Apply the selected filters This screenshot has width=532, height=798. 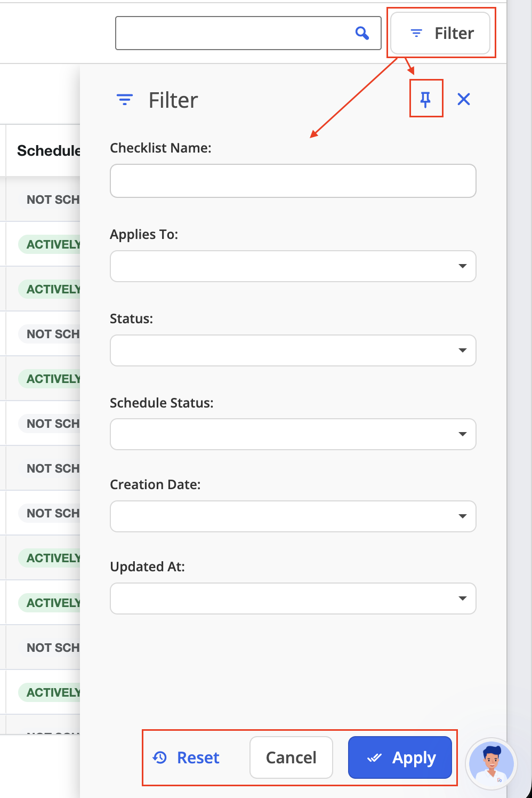pos(400,757)
